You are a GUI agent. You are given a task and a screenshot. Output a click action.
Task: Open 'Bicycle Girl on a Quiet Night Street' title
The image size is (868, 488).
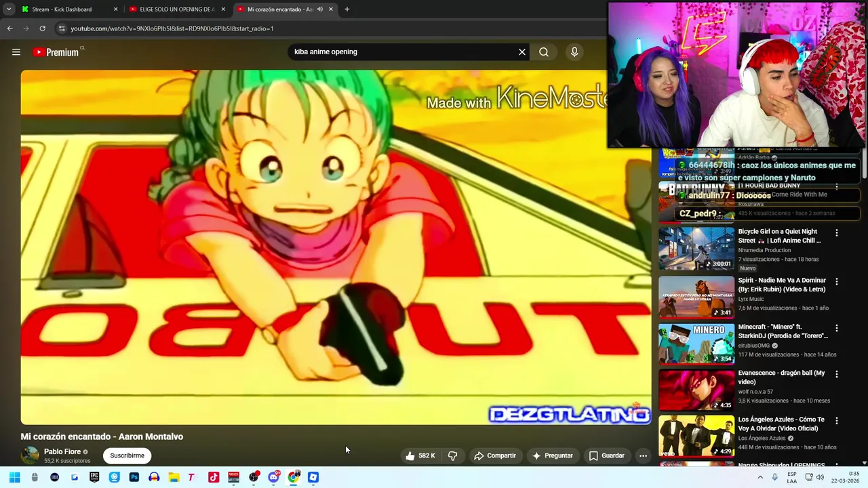(x=780, y=236)
